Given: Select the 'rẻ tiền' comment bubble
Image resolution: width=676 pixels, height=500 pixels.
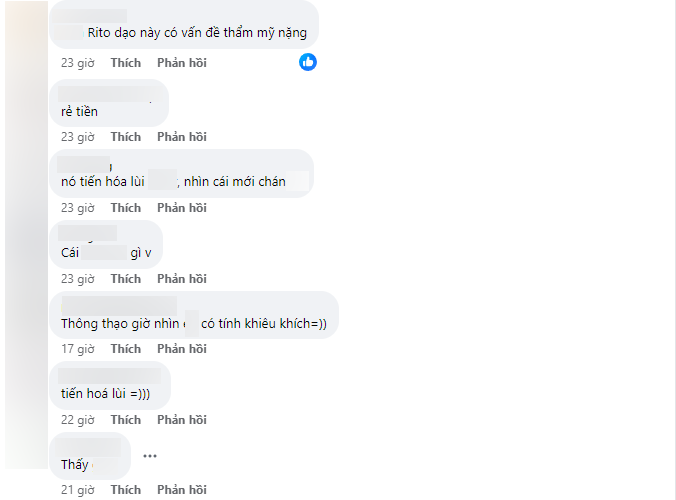Looking at the screenshot, I should 109,103.
